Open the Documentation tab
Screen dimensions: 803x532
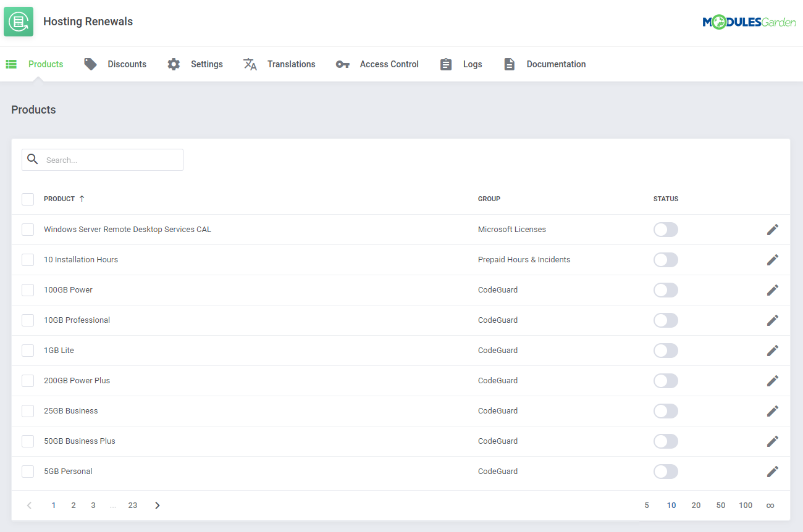click(x=544, y=64)
